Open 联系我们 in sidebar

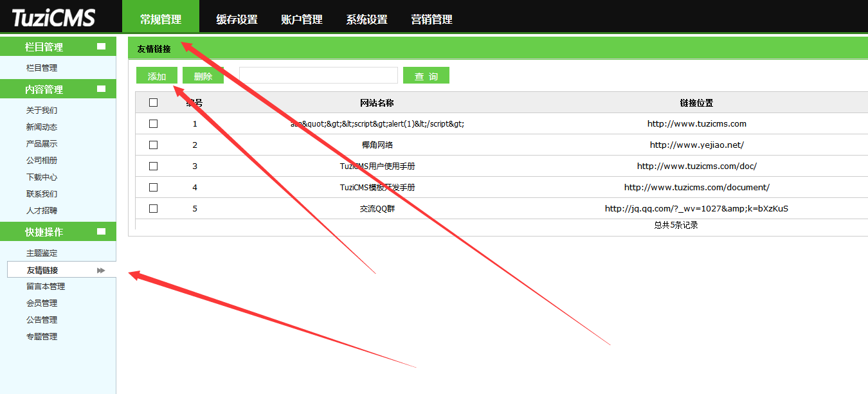coord(42,193)
